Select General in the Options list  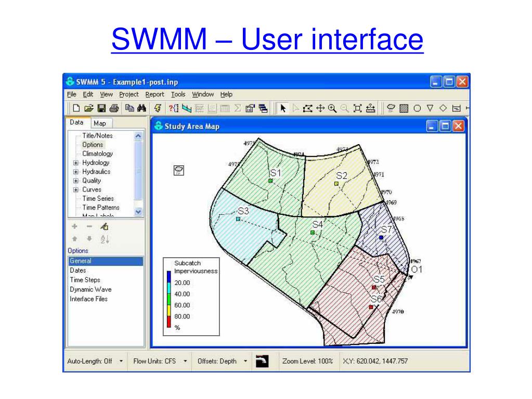coord(106,261)
